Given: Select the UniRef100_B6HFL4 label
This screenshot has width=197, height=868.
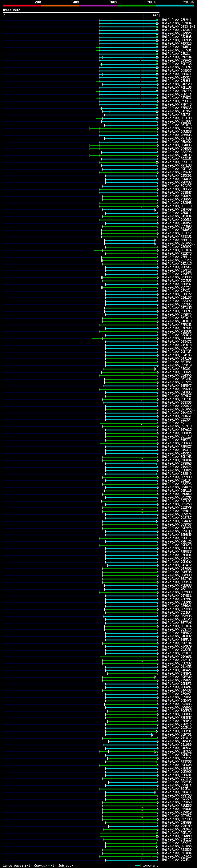Looking at the screenshot, I should tap(176, 240).
